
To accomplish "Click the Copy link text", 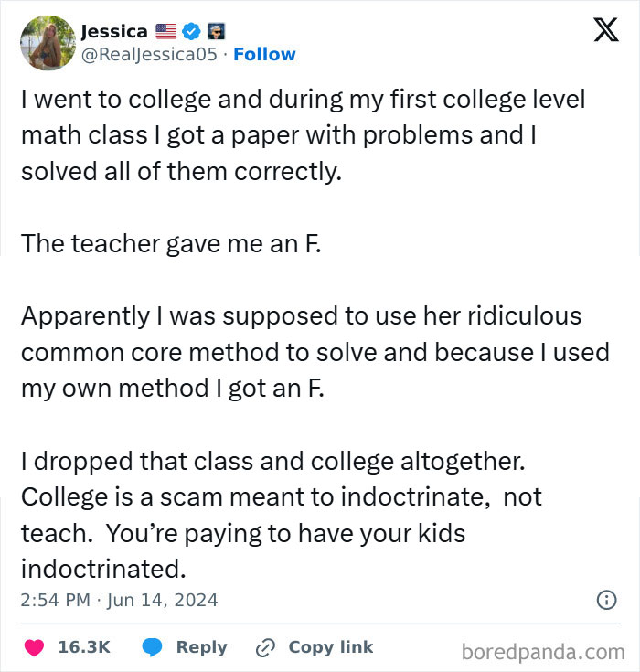I will point(330,647).
